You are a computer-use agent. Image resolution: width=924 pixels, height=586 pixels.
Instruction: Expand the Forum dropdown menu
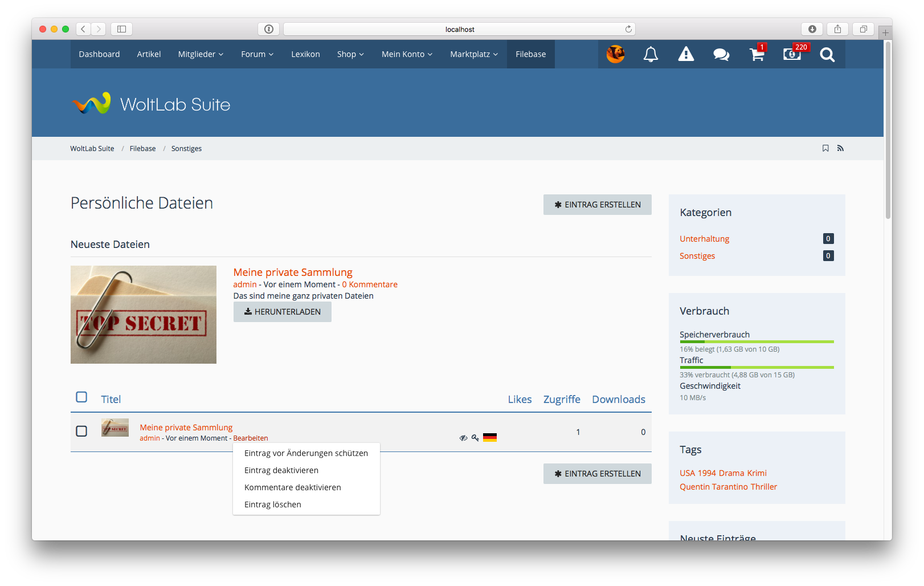coord(257,54)
